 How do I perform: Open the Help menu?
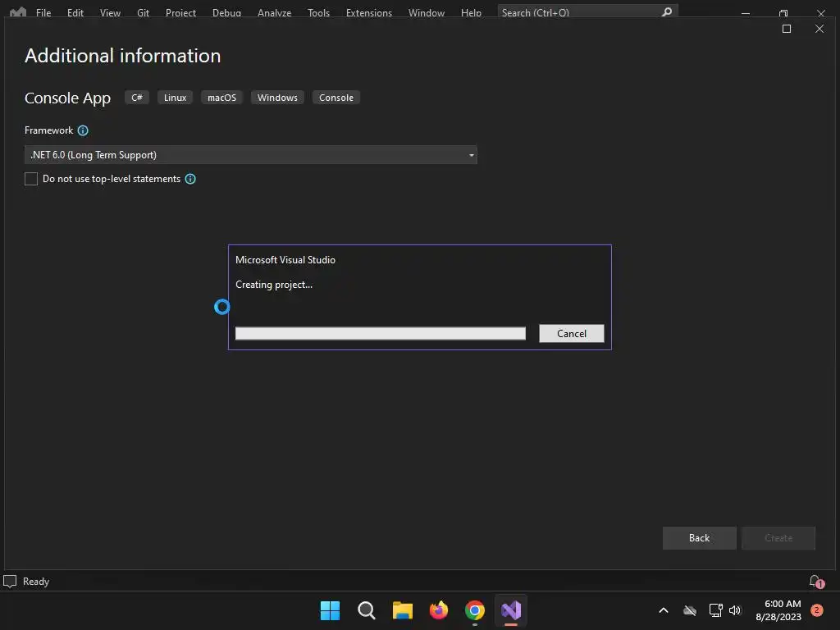pos(471,12)
